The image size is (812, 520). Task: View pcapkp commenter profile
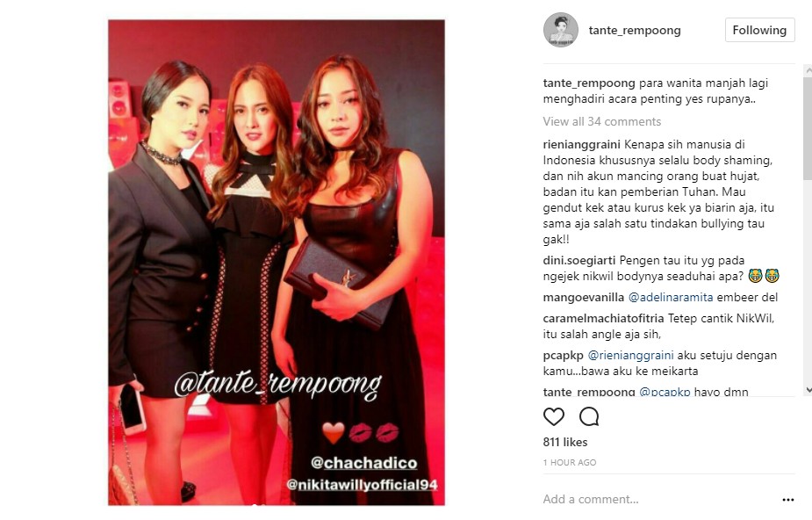coord(564,356)
